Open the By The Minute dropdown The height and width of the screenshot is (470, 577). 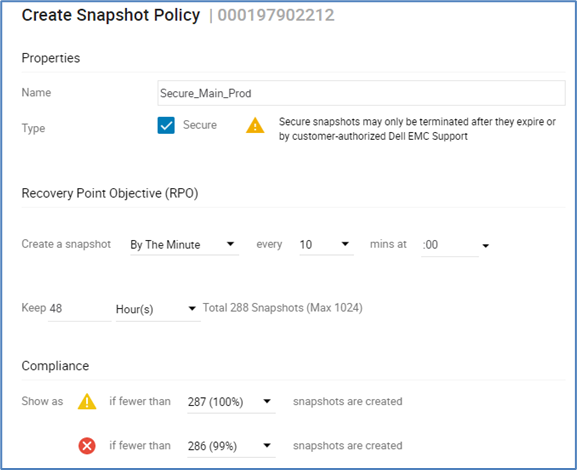click(184, 245)
